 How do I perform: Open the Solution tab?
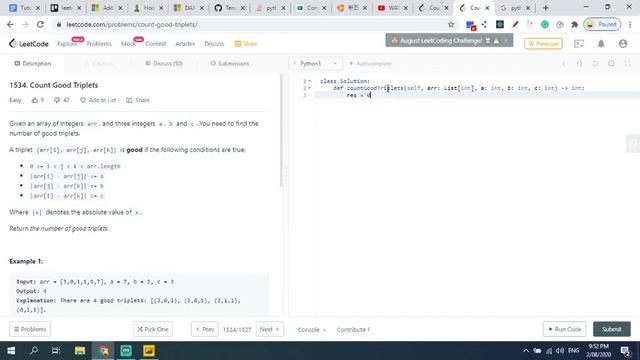point(98,64)
